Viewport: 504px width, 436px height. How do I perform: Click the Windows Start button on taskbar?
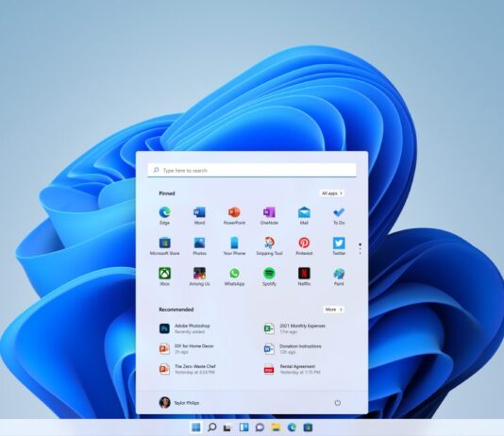pos(195,428)
